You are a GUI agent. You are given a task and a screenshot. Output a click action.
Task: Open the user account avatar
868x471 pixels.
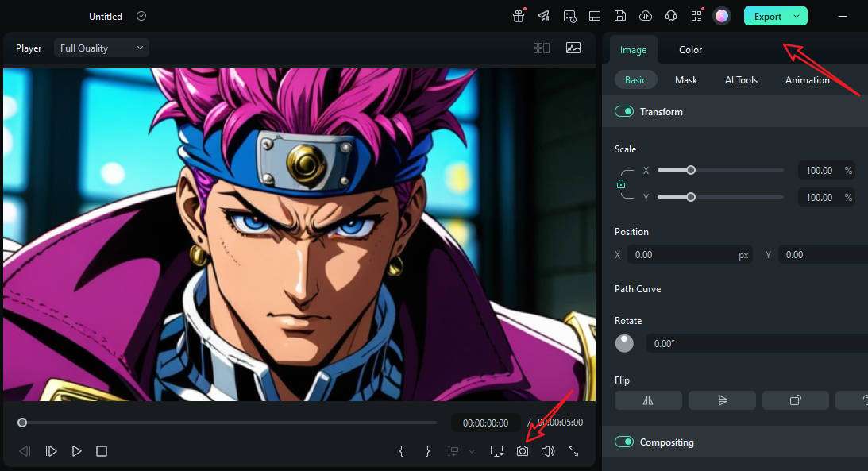click(722, 17)
